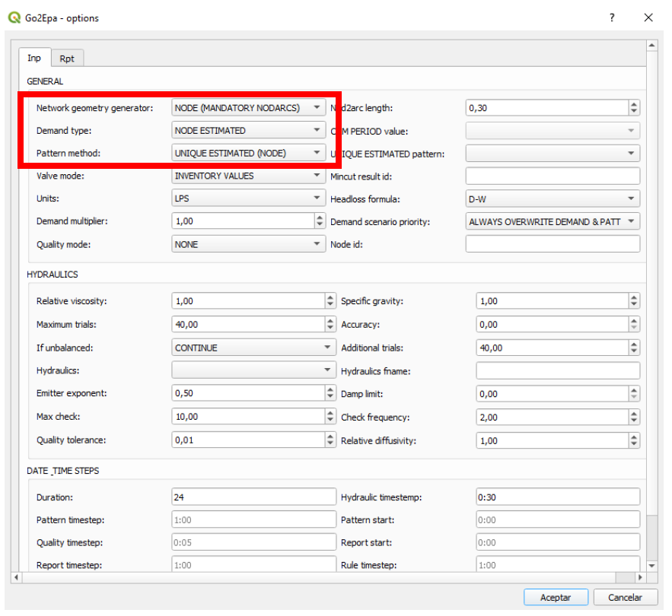Expand Headloss formula dropdown
Screen dimensions: 672x616
553,198
